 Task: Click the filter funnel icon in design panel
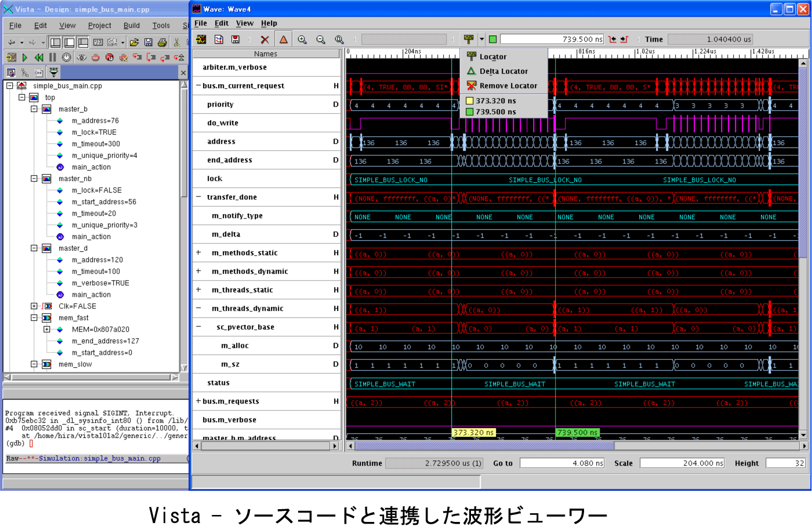tap(53, 72)
